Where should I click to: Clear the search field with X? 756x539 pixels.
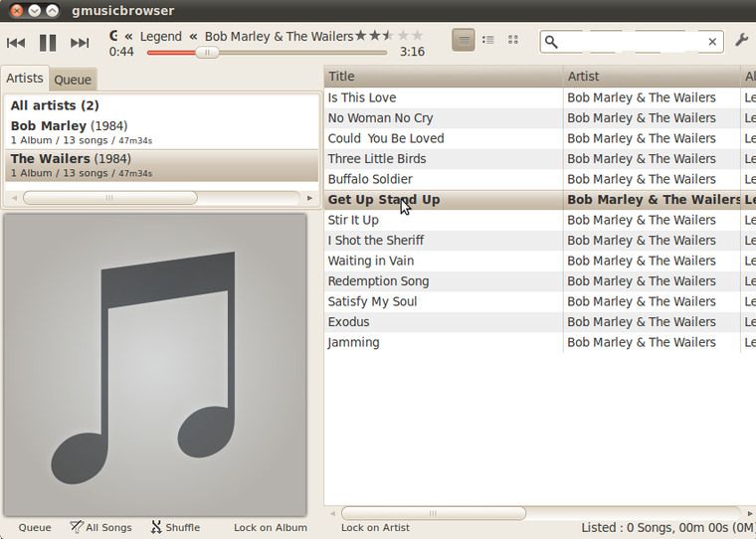[712, 42]
